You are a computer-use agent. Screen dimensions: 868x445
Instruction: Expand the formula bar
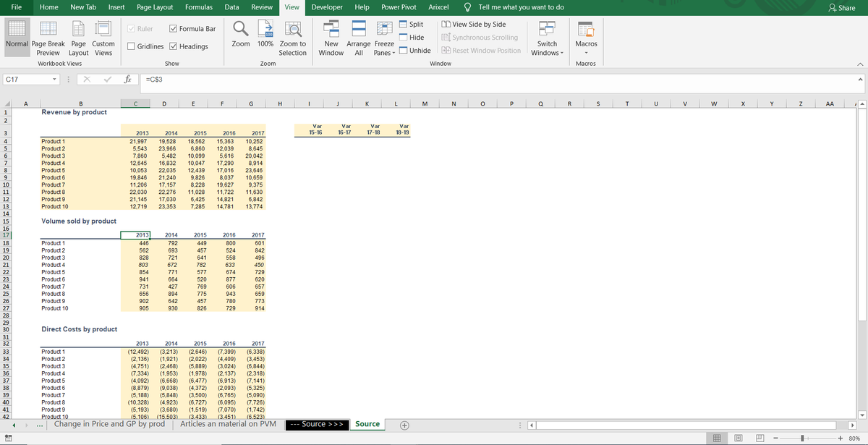(x=860, y=79)
